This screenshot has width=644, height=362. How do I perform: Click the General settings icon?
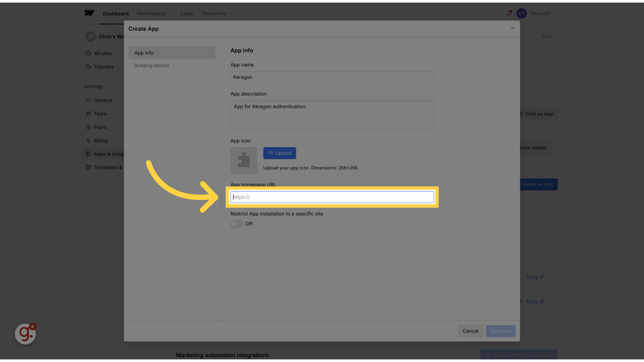(88, 100)
